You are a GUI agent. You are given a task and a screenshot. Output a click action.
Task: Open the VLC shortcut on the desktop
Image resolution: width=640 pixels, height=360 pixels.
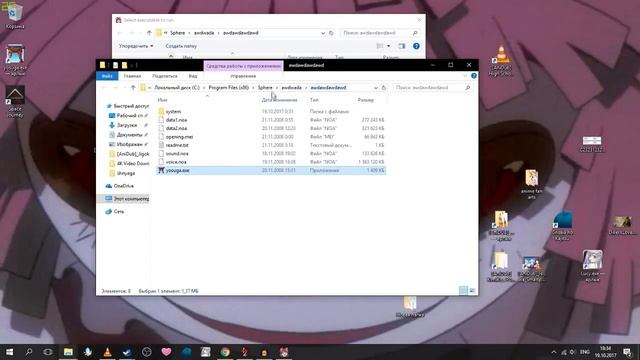[501, 60]
